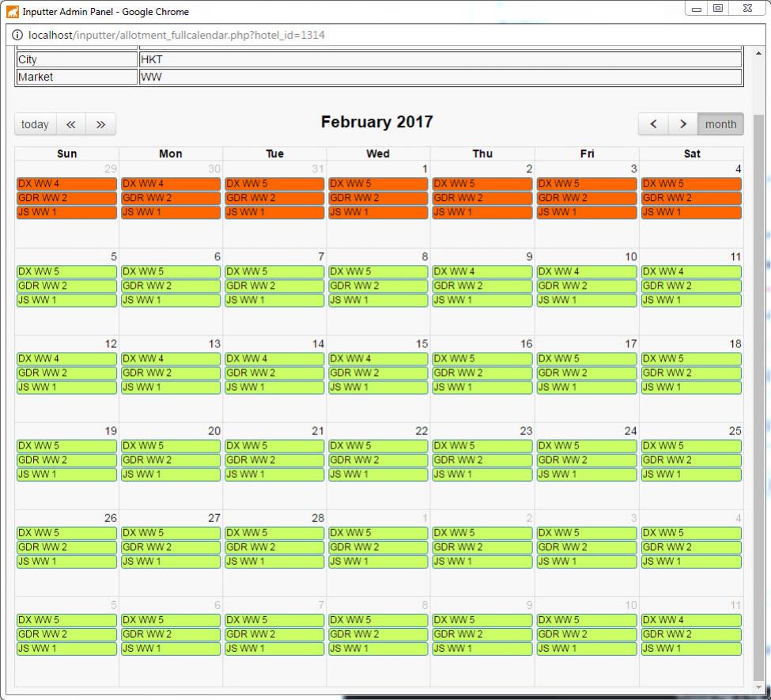771x700 pixels.
Task: Select GDR WW 2 event on February 27
Action: point(171,547)
